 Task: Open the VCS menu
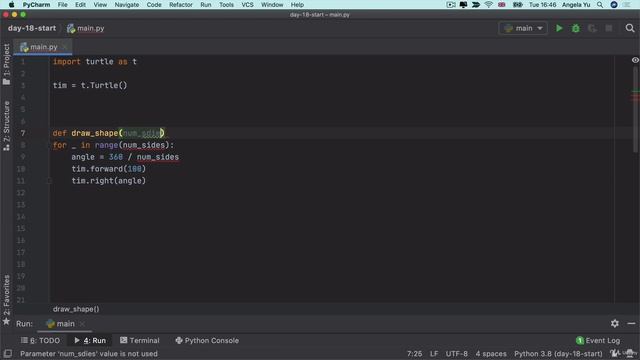(247, 4)
